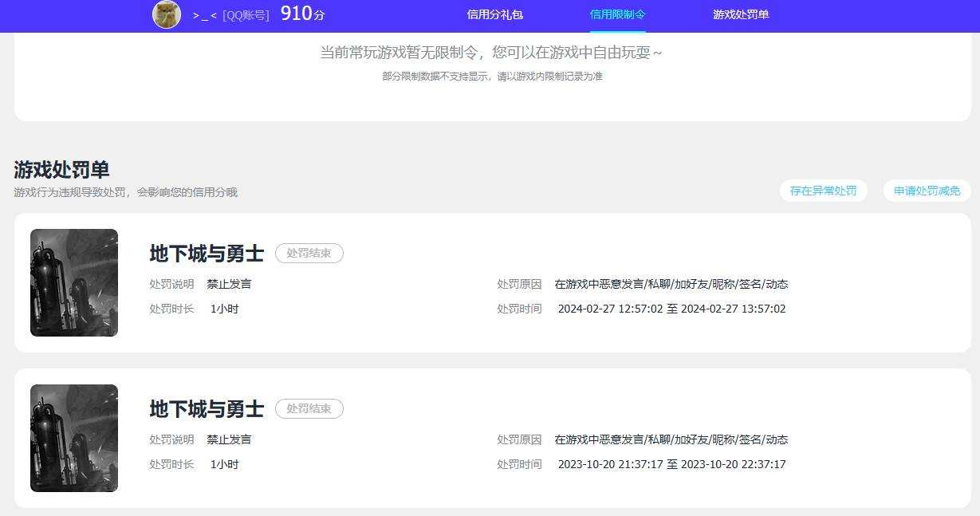Viewport: 980px width, 516px height.
Task: Click the 处罚结束 badge on the 2024-02-27 penalty
Action: click(309, 253)
